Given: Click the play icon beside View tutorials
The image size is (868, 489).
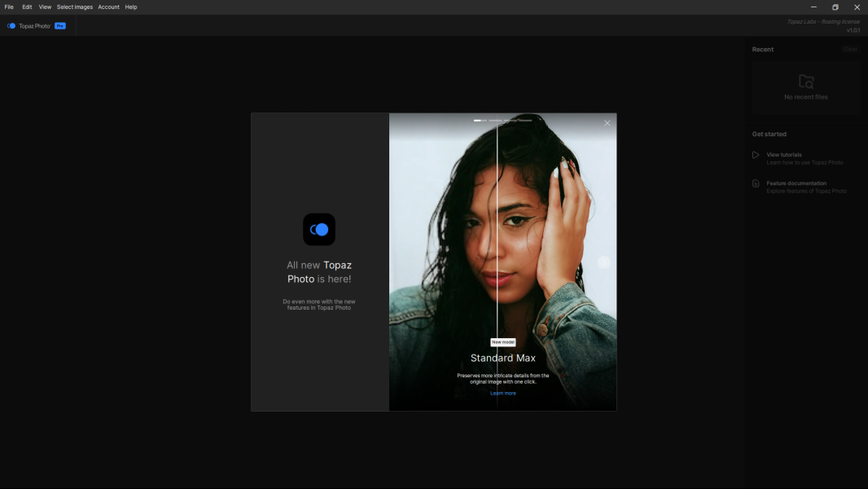Looking at the screenshot, I should 756,155.
